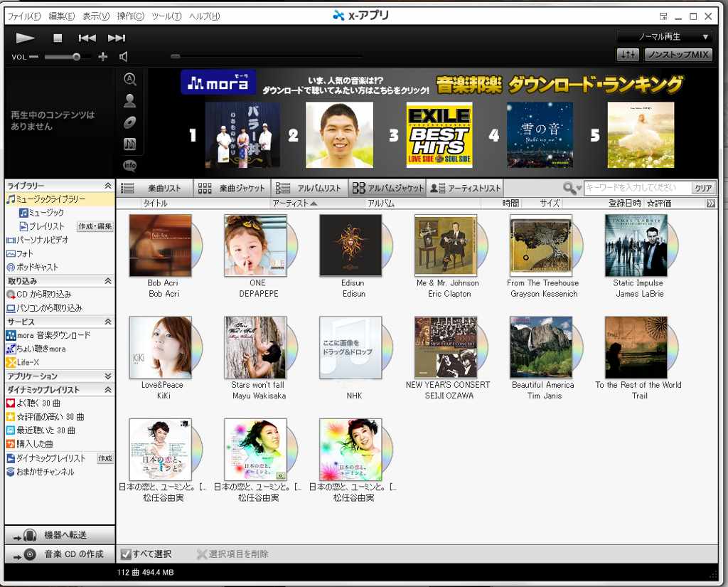The height and width of the screenshot is (587, 728).
Task: Expand columns with the double-arrow icon
Action: coord(711,203)
